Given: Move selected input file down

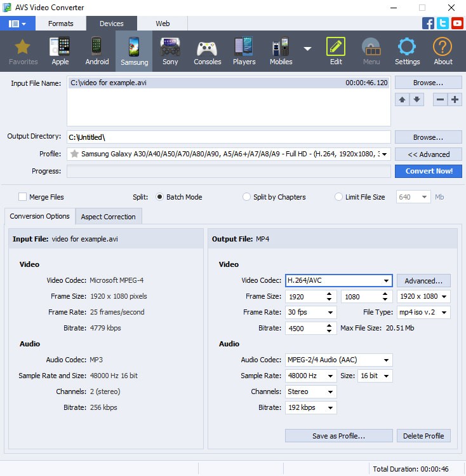Looking at the screenshot, I should pos(416,100).
